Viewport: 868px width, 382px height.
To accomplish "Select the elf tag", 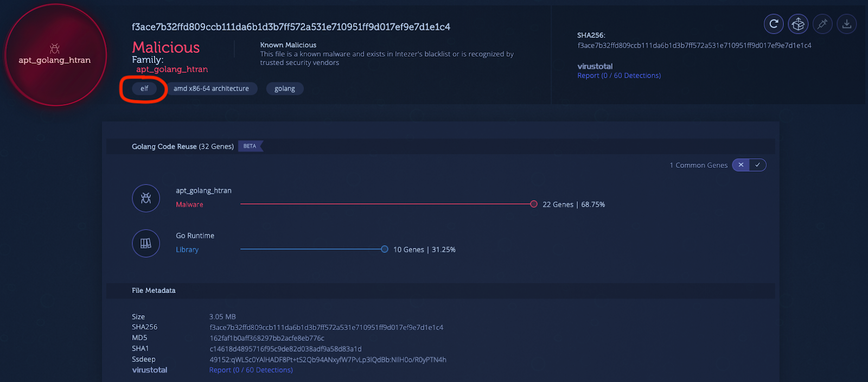I will pos(144,88).
